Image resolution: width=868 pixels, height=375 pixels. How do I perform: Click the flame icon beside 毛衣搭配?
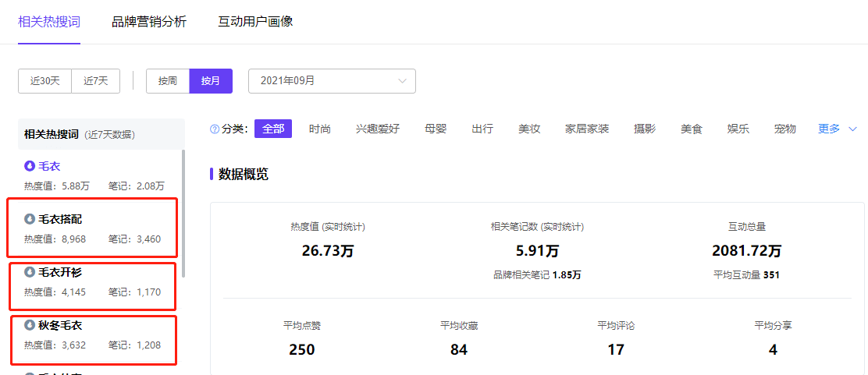[x=30, y=219]
